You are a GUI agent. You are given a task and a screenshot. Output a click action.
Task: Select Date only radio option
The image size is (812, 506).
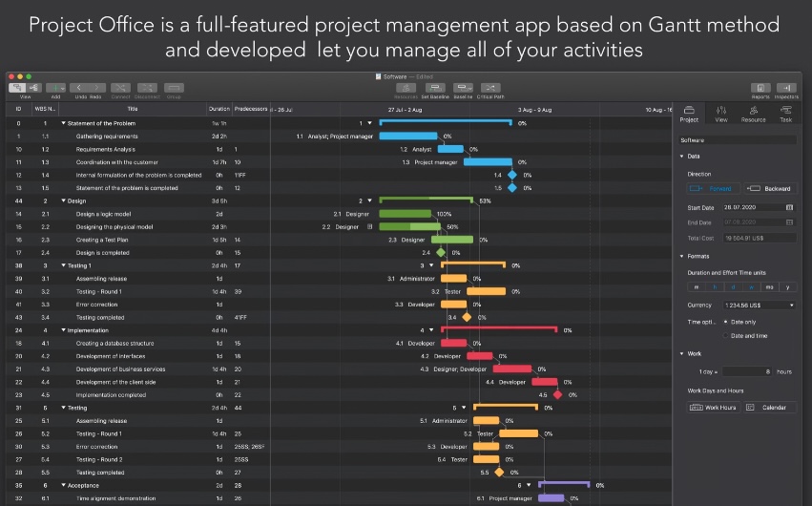tap(725, 322)
